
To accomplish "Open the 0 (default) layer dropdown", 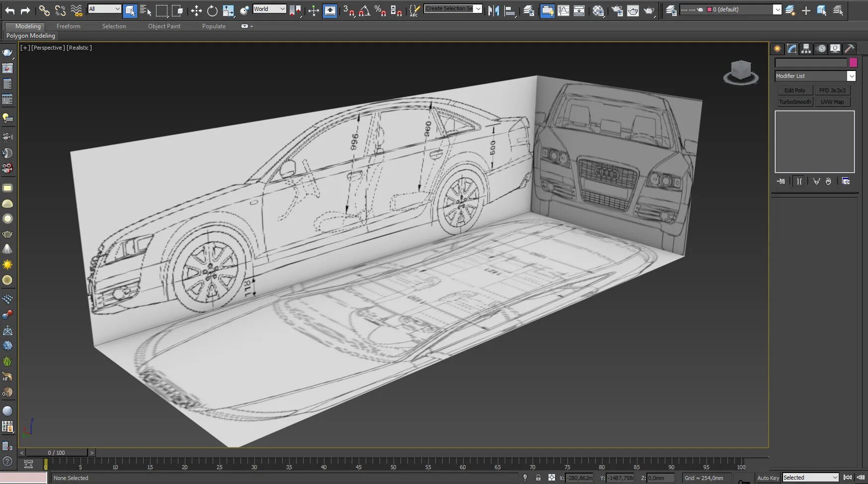I will coord(777,9).
